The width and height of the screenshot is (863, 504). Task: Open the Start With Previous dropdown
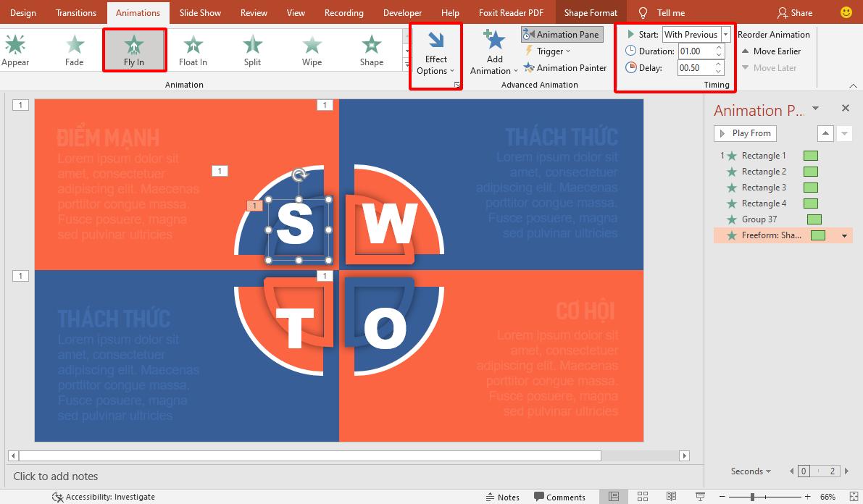(725, 34)
